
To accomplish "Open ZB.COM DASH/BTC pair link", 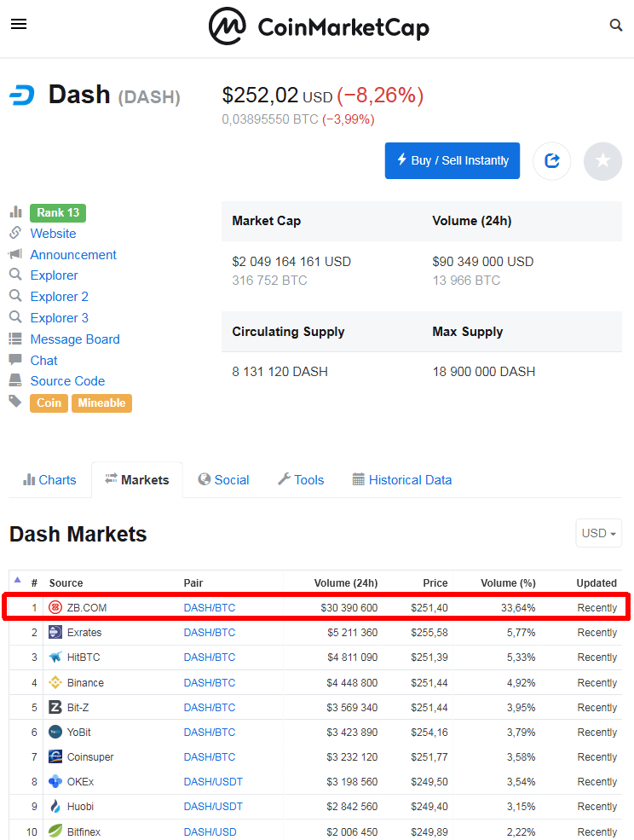I will [x=210, y=607].
